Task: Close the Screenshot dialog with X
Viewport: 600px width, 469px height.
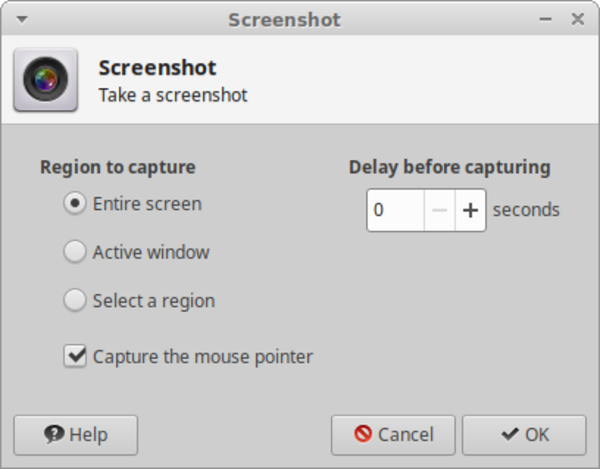Action: [x=578, y=19]
